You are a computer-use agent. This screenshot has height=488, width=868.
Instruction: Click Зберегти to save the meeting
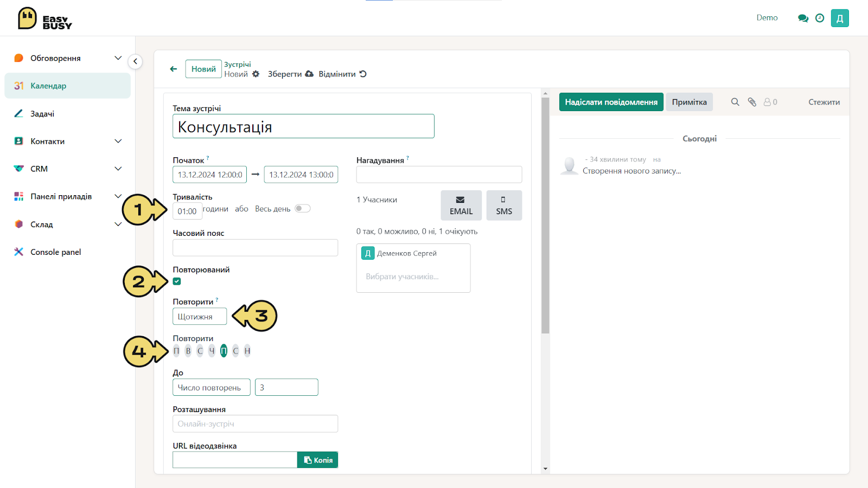point(290,74)
